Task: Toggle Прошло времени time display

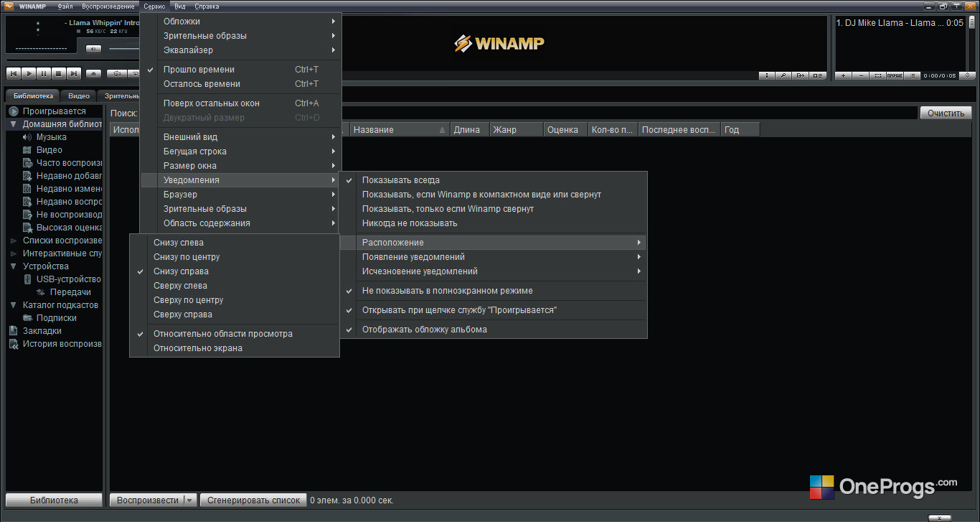Action: click(x=241, y=70)
